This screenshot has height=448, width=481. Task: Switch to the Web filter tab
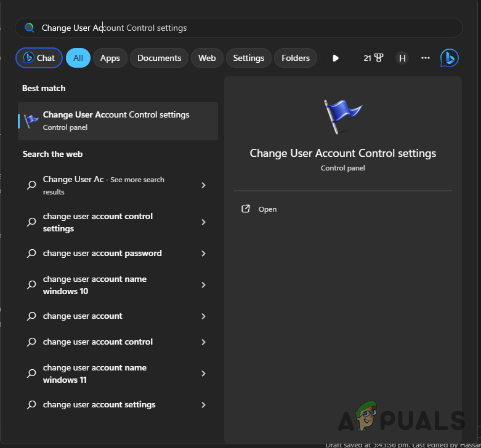[x=207, y=58]
